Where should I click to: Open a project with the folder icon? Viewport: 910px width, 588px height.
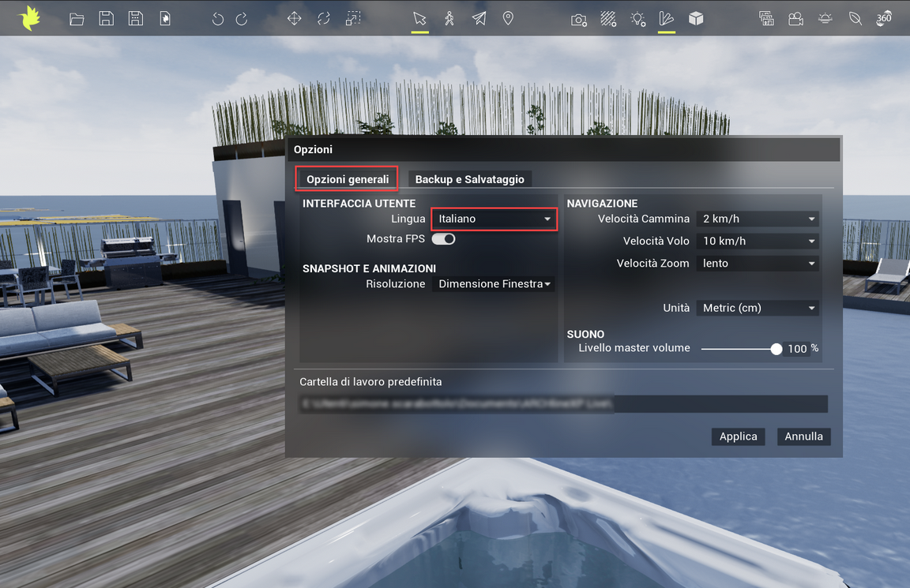pos(77,19)
